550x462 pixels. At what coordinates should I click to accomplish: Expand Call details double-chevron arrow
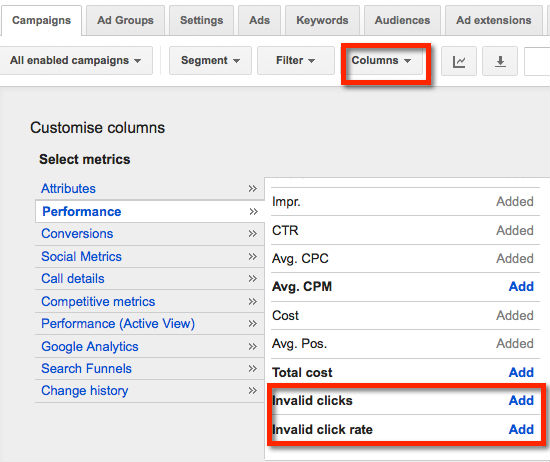(253, 279)
